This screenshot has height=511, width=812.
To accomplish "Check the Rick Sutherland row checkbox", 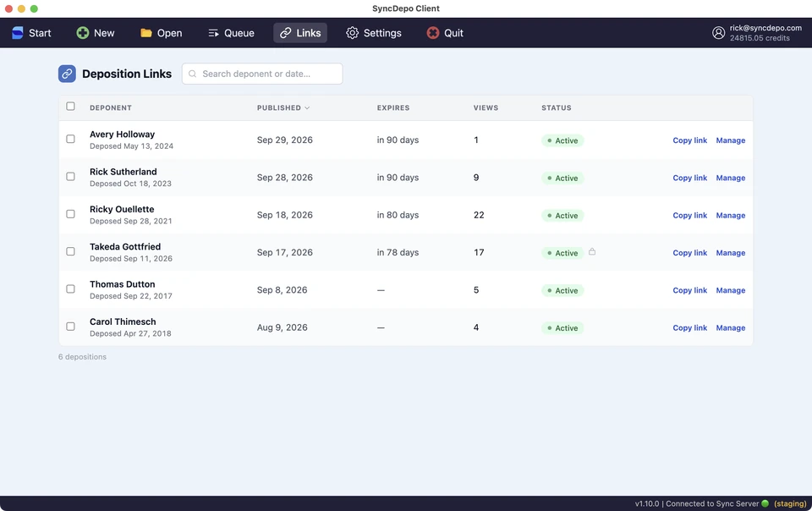I will coord(70,177).
